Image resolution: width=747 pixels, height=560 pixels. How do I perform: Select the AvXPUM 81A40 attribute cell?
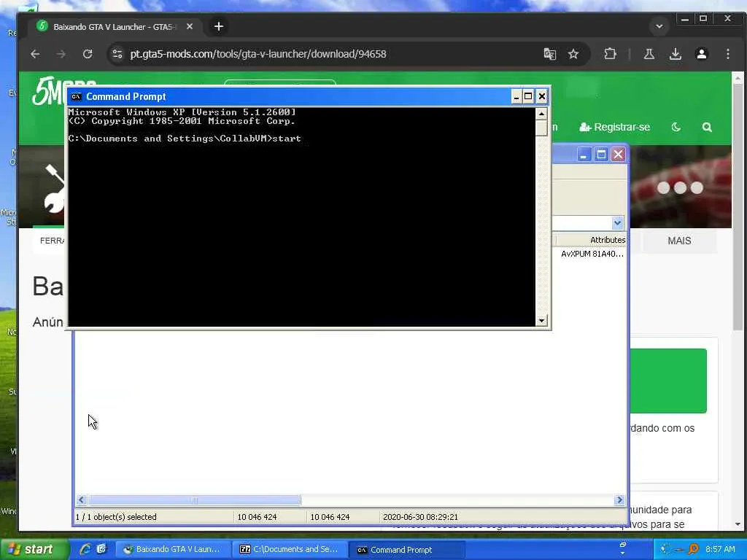point(592,254)
